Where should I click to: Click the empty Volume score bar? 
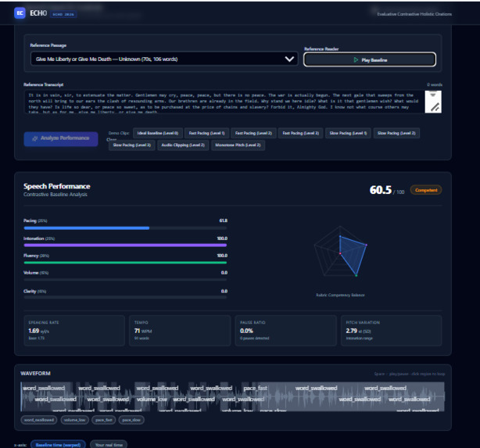[x=125, y=280]
